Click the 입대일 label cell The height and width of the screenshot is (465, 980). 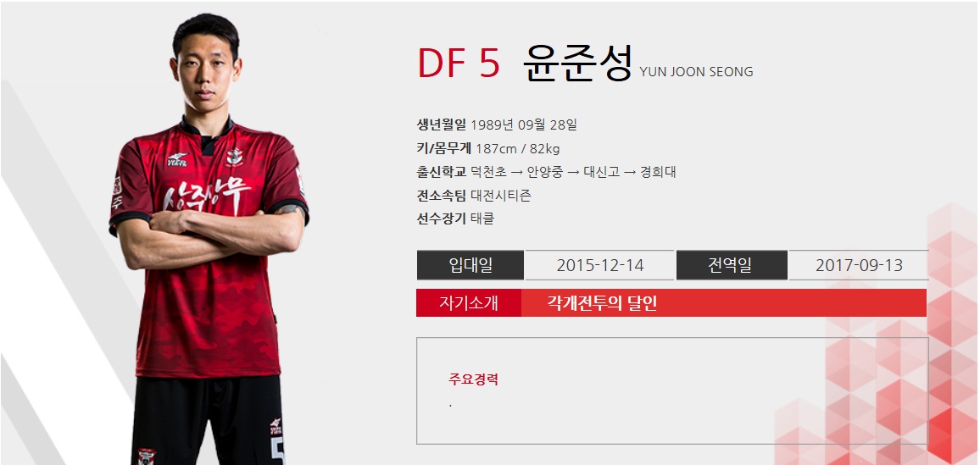tap(470, 265)
